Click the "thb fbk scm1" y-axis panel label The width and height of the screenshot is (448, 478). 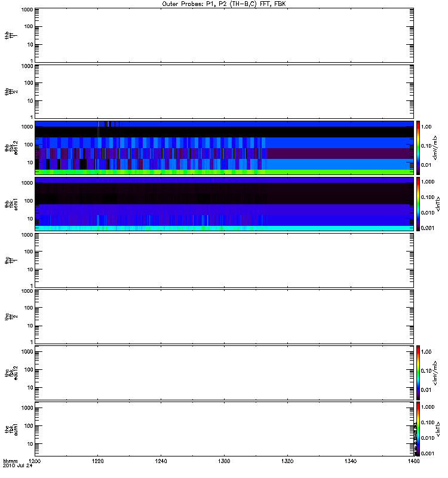tap(11, 204)
